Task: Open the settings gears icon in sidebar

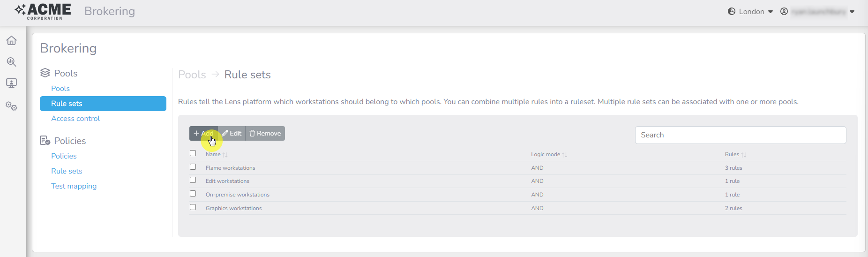Action: [x=12, y=106]
